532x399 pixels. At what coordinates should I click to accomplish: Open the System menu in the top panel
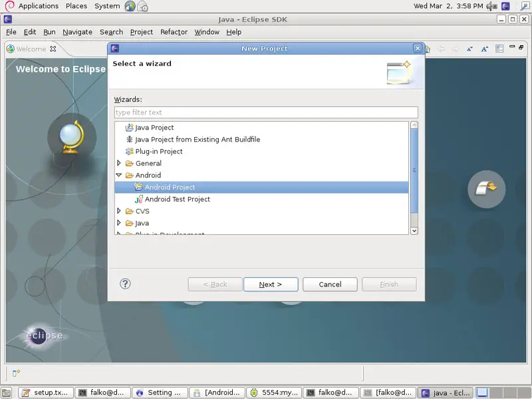[107, 6]
